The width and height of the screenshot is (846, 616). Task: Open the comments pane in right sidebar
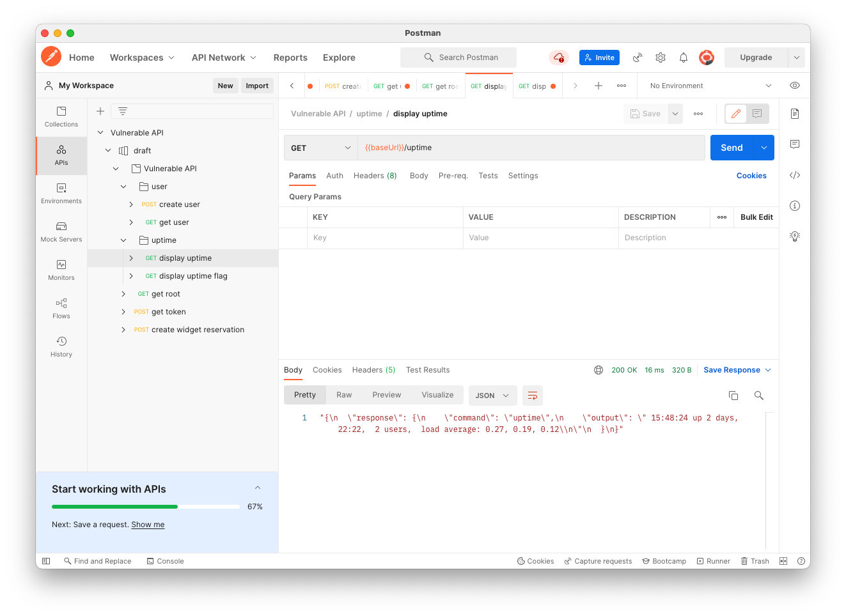(795, 144)
